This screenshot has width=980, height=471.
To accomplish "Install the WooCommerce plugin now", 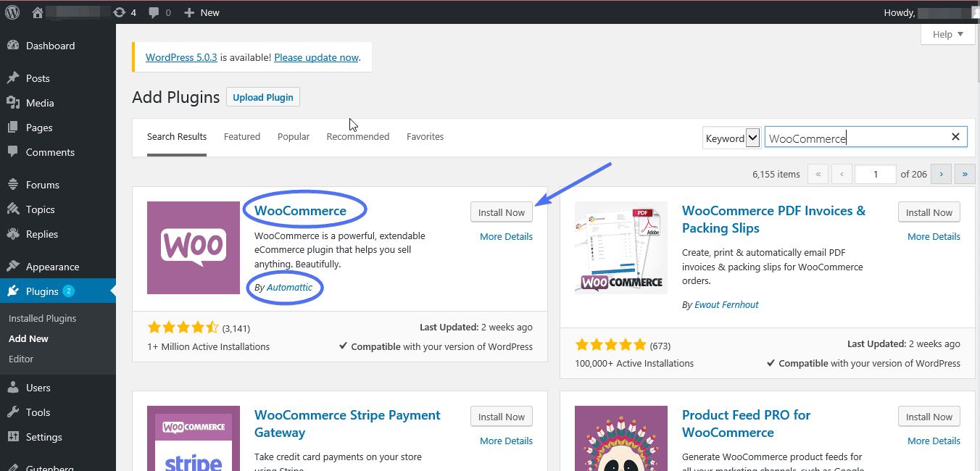I will [502, 212].
